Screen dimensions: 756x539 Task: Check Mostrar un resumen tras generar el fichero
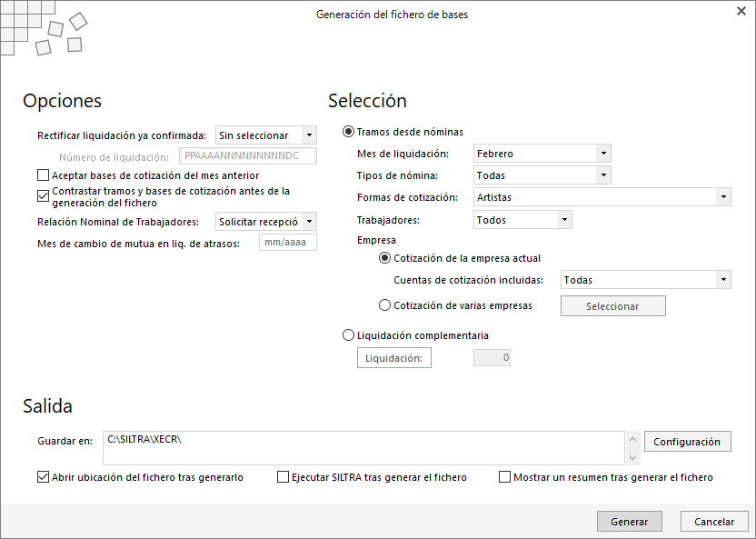point(504,477)
